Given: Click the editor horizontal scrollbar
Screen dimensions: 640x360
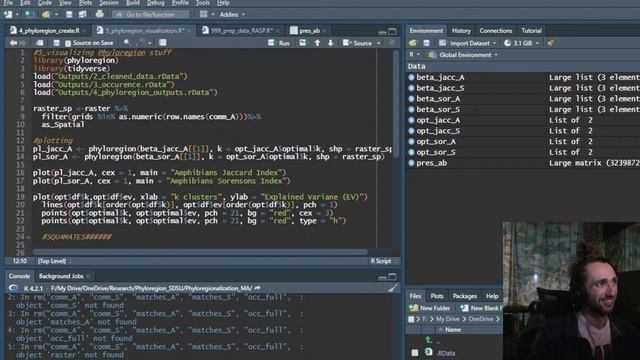Looking at the screenshot, I should pyautogui.click(x=200, y=252).
